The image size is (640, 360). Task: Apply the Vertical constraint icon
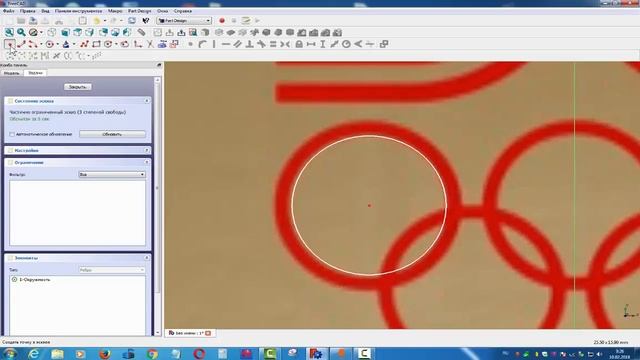tap(214, 44)
